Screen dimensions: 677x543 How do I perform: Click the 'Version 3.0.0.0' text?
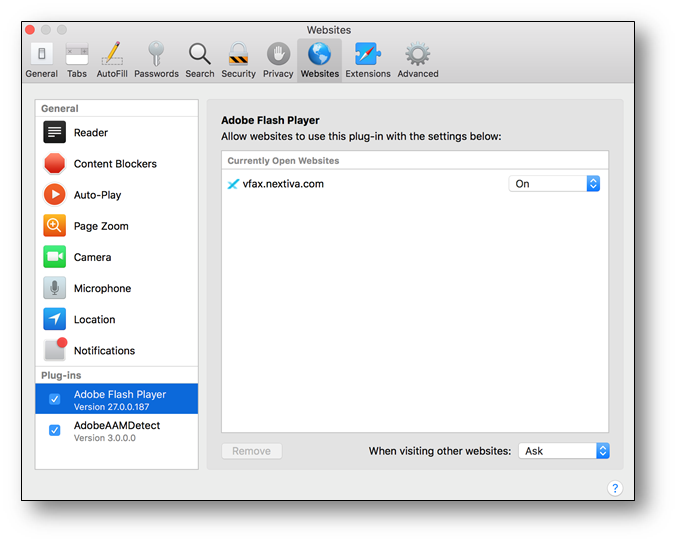point(105,438)
